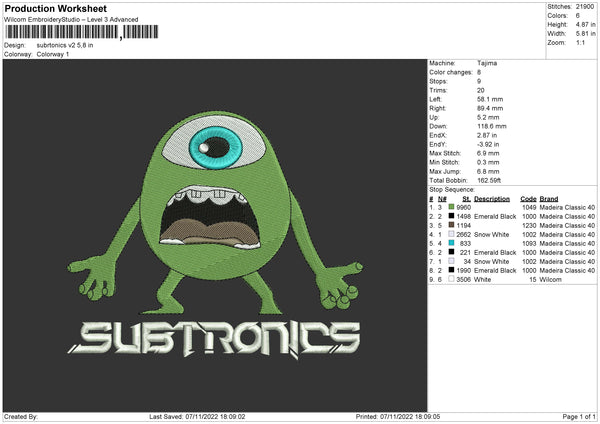
Task: Click the Colors value "6" in header
Action: (x=578, y=16)
